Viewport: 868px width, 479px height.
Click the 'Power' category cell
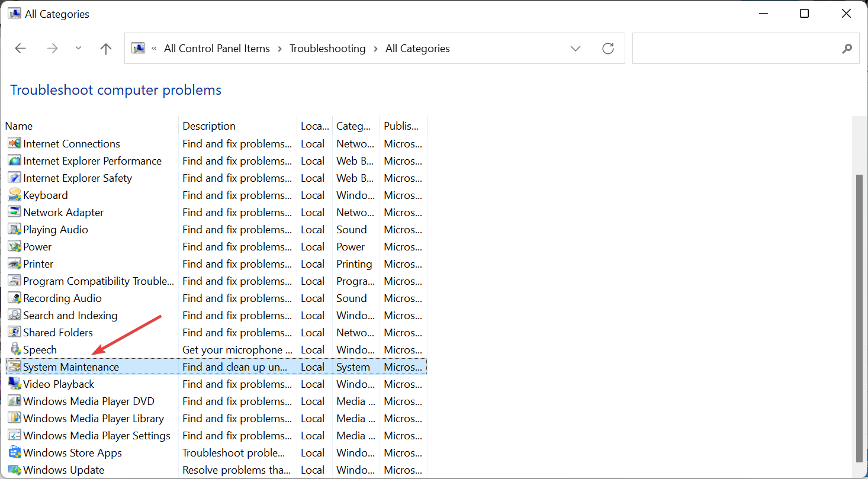point(351,247)
